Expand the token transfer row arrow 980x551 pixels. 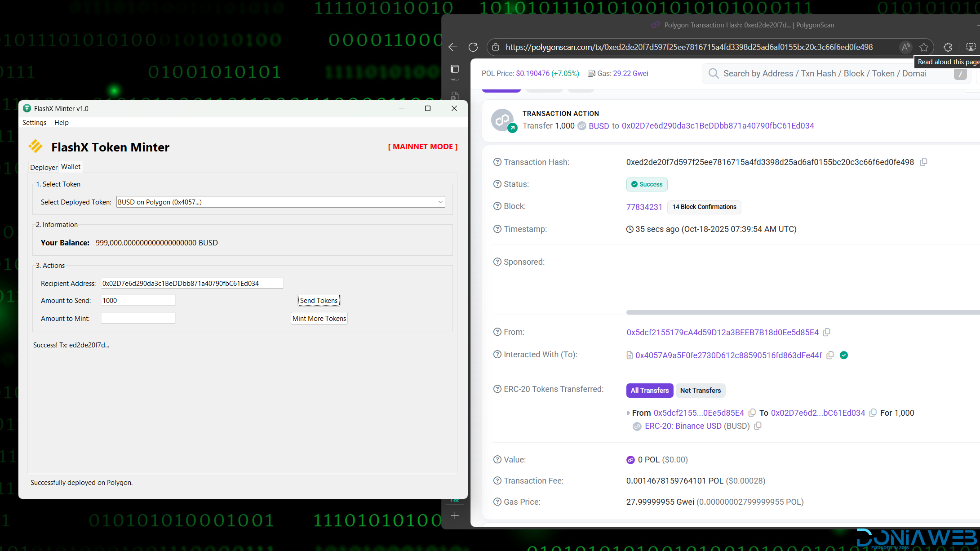pyautogui.click(x=628, y=413)
